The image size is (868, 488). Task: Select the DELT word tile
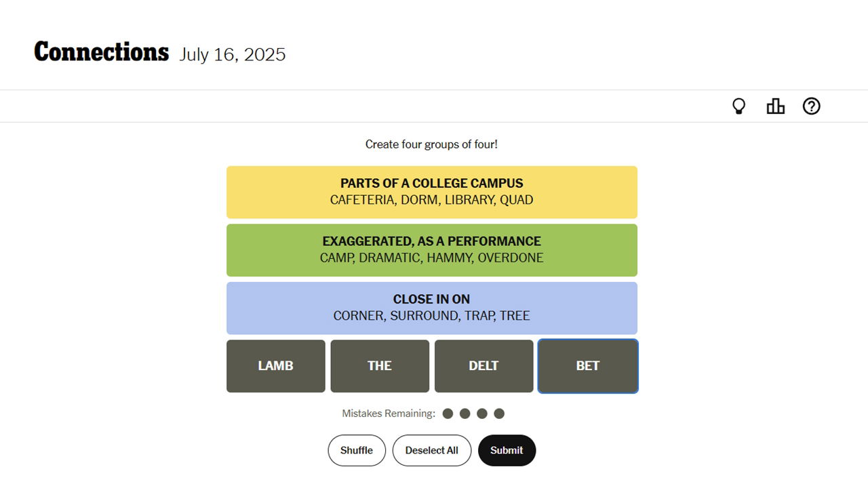click(484, 366)
